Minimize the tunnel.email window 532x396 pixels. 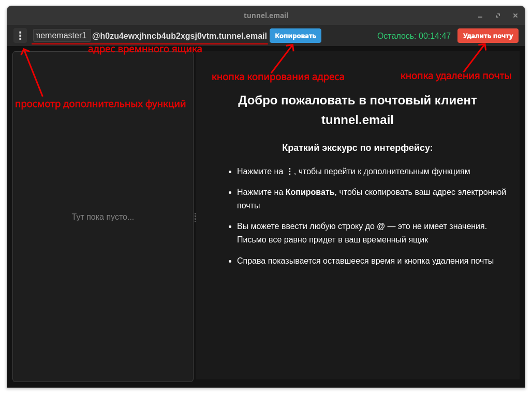coord(480,16)
